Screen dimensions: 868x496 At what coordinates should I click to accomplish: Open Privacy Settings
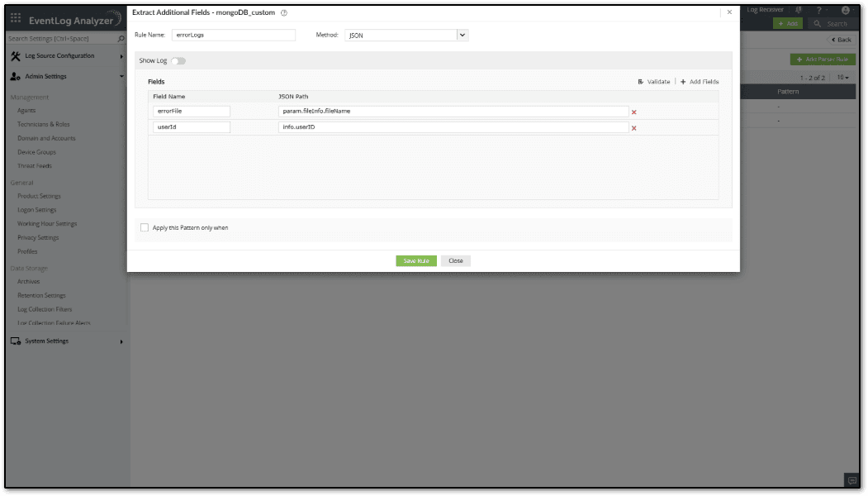(x=38, y=238)
